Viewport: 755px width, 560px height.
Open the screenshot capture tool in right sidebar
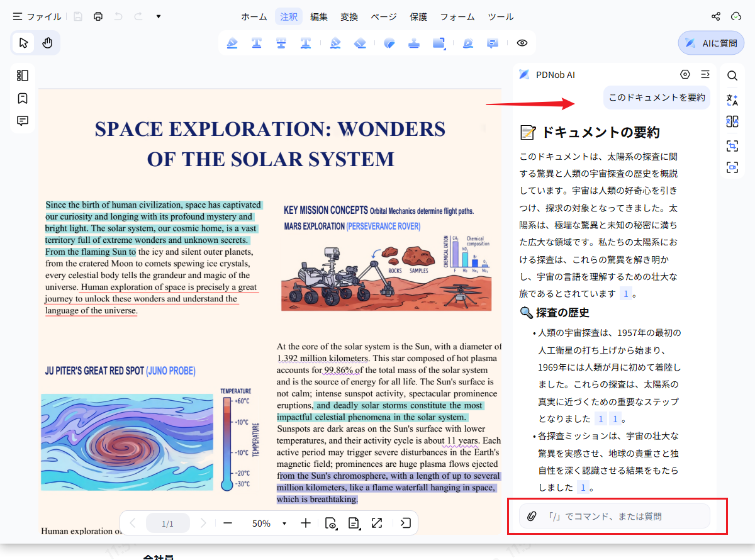pyautogui.click(x=732, y=167)
